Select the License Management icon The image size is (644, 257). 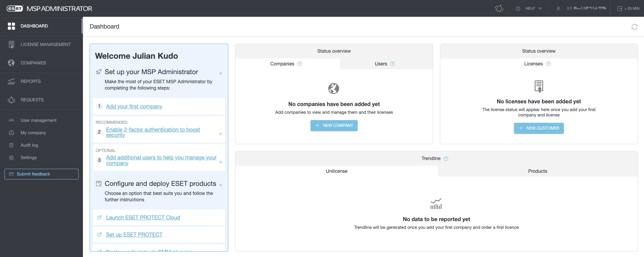coord(11,45)
